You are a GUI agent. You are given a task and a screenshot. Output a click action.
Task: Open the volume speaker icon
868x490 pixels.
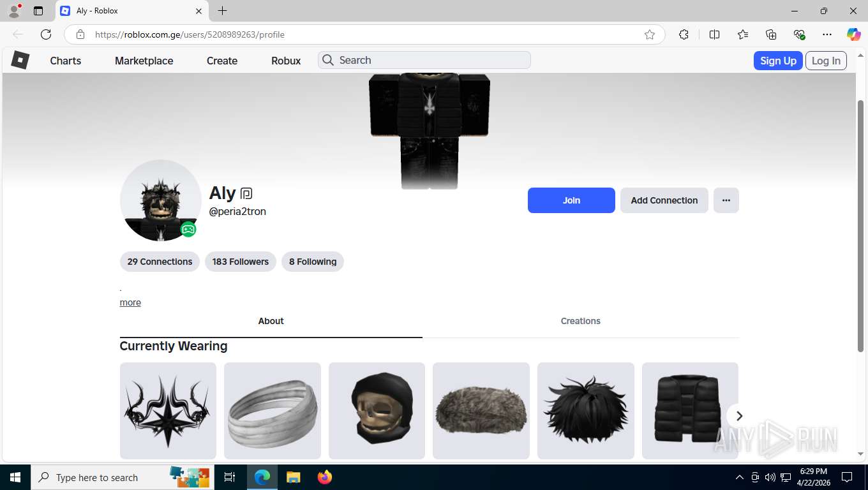[x=770, y=477]
